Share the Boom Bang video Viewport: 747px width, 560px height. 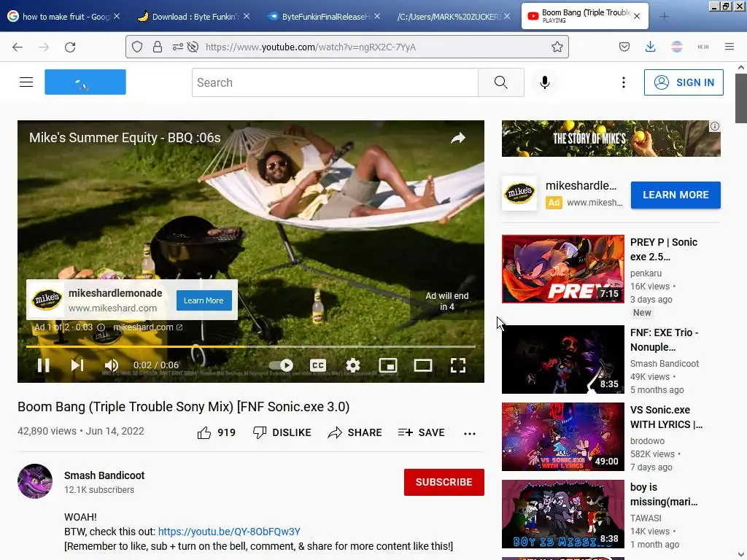[355, 432]
